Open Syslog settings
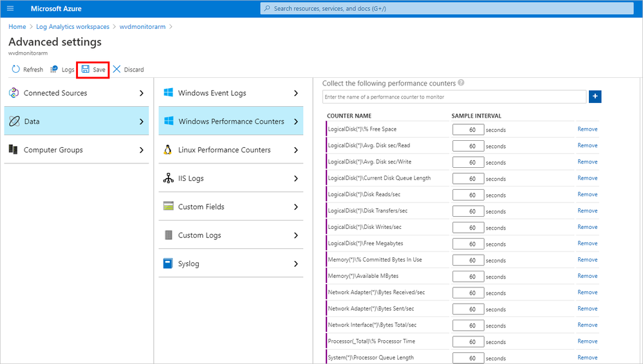This screenshot has height=364, width=643. coord(231,264)
